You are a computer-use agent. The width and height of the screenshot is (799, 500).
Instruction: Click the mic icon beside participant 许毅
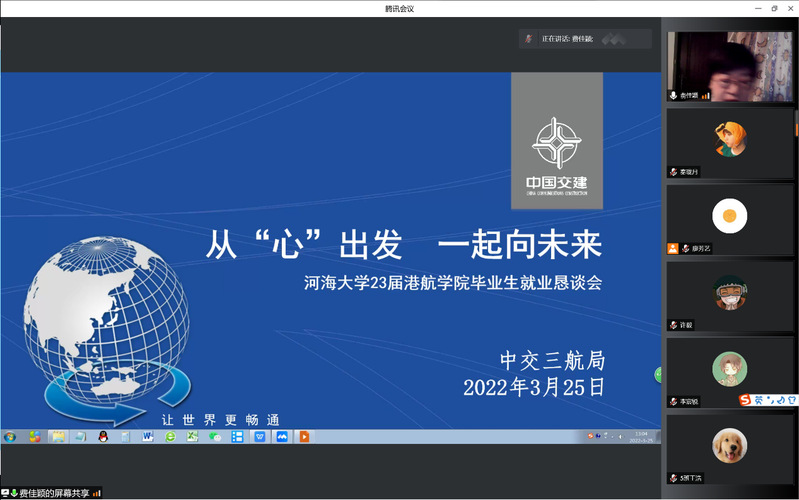pos(673,325)
